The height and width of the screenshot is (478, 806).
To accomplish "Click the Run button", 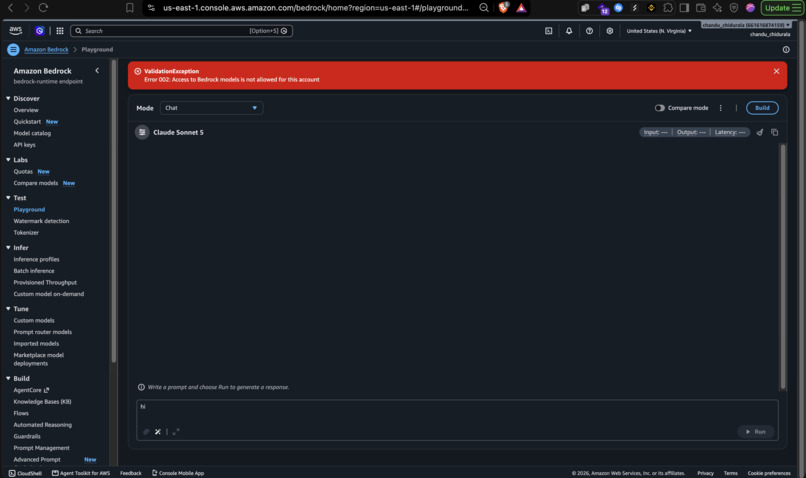I will pos(756,432).
